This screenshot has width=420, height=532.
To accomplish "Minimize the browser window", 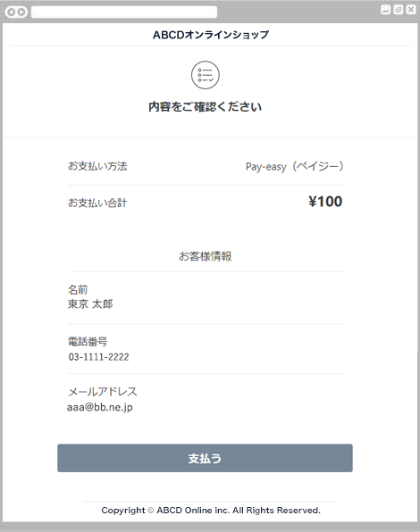I will pyautogui.click(x=385, y=10).
